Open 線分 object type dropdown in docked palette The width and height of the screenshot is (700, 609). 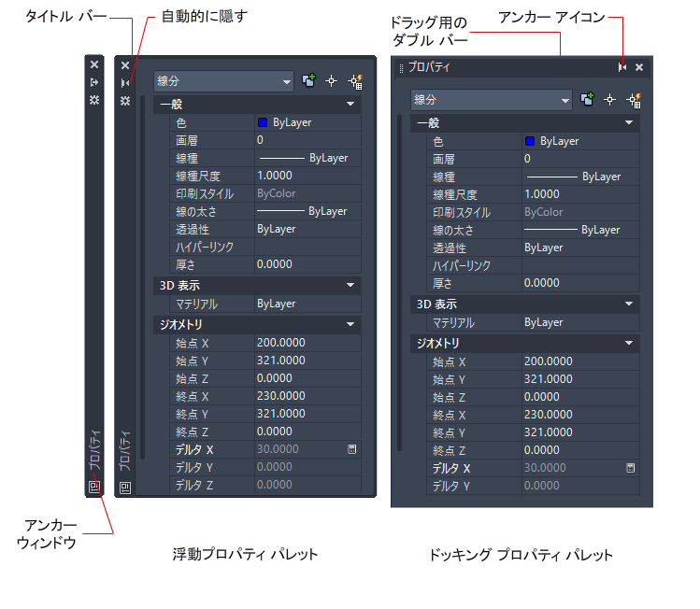[x=491, y=100]
